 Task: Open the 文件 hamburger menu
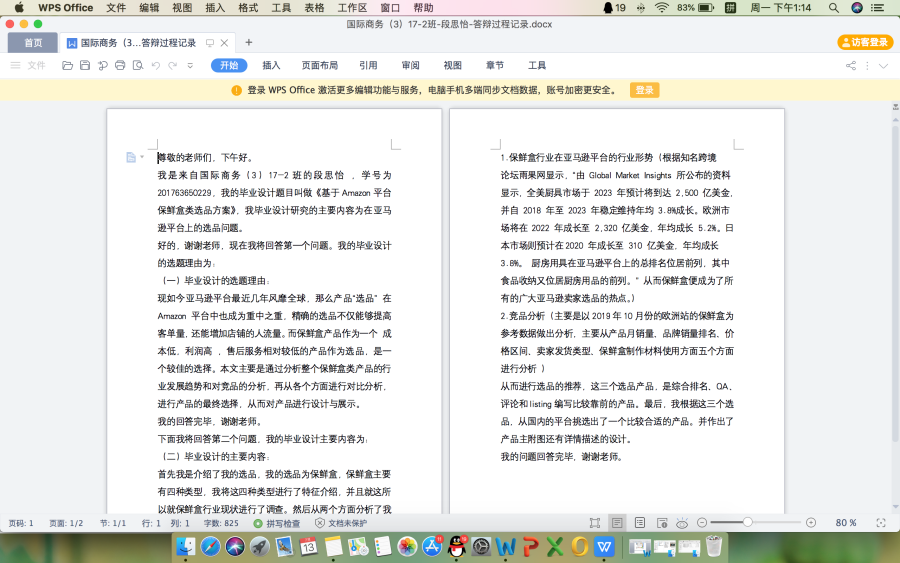pyautogui.click(x=28, y=65)
